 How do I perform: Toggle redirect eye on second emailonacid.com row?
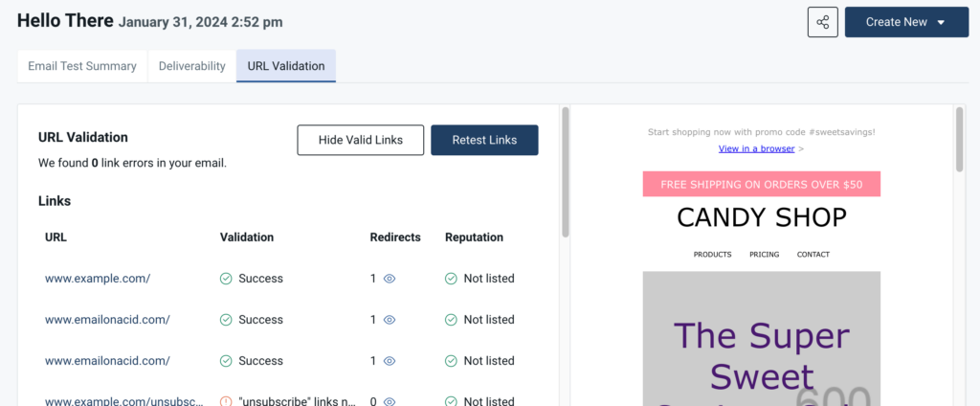coord(390,361)
